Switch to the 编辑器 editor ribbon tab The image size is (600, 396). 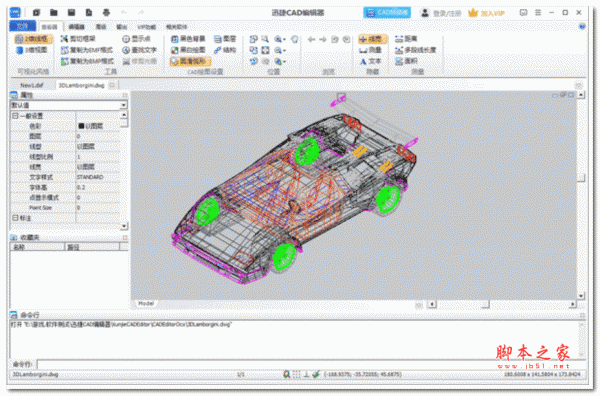point(77,27)
